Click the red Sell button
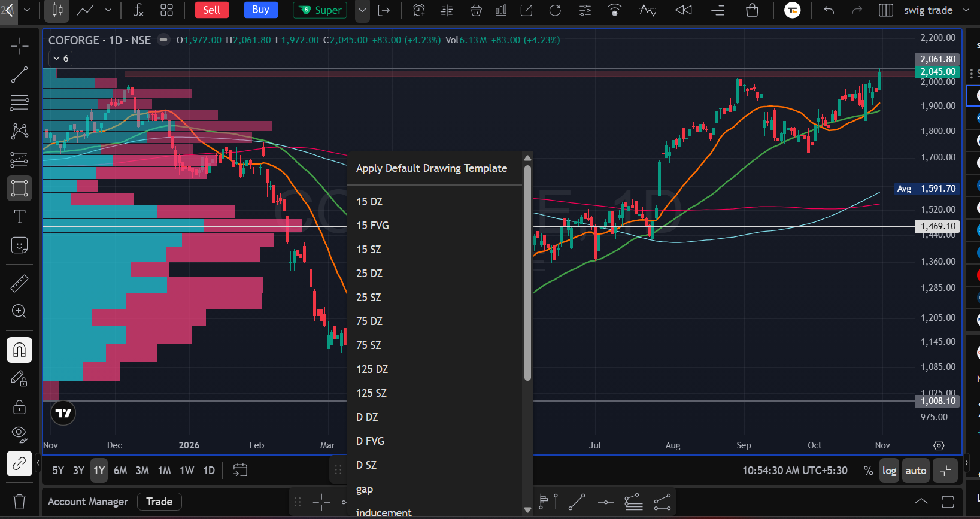 point(211,10)
